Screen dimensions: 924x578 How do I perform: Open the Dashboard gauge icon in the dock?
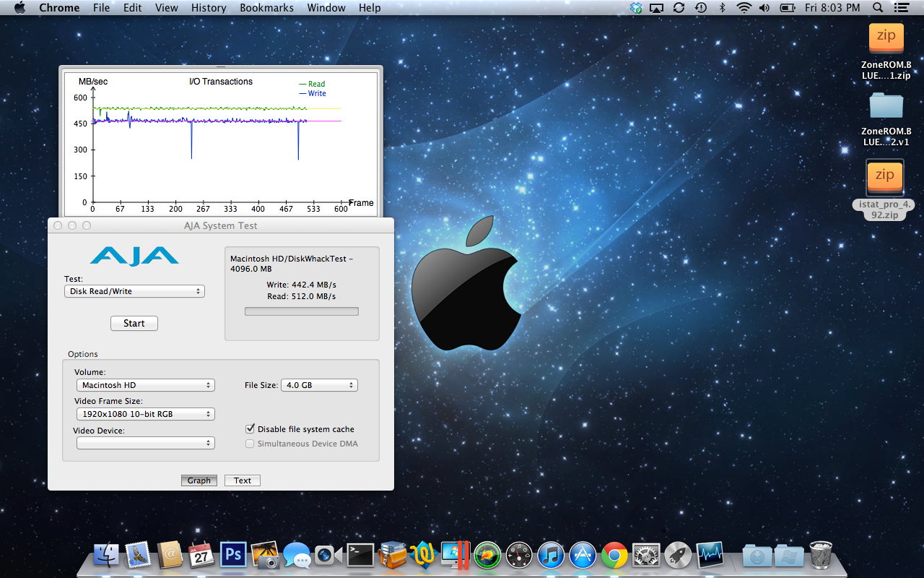[x=519, y=555]
